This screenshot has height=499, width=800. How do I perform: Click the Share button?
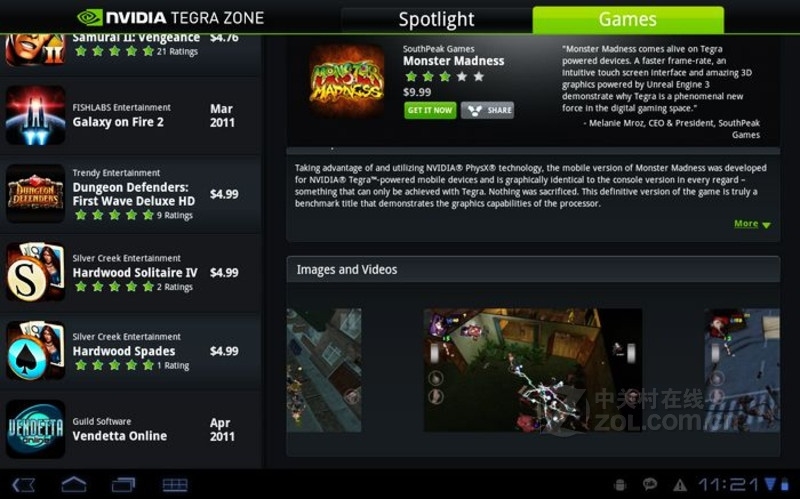pyautogui.click(x=487, y=110)
